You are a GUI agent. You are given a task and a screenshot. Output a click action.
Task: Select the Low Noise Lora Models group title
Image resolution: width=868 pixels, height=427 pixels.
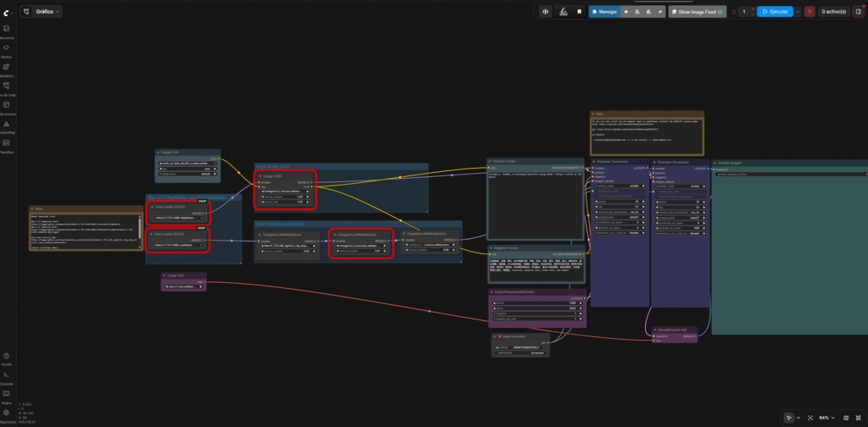(x=280, y=224)
